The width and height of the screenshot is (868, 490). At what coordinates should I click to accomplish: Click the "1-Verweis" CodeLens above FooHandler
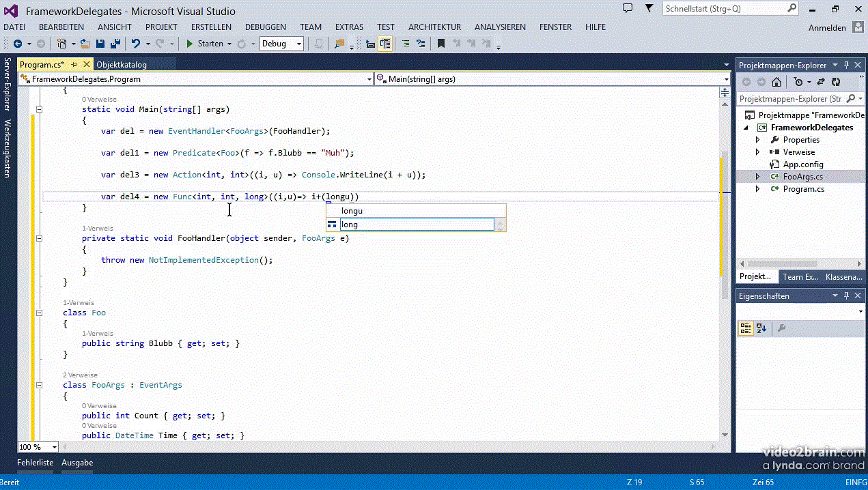point(98,228)
